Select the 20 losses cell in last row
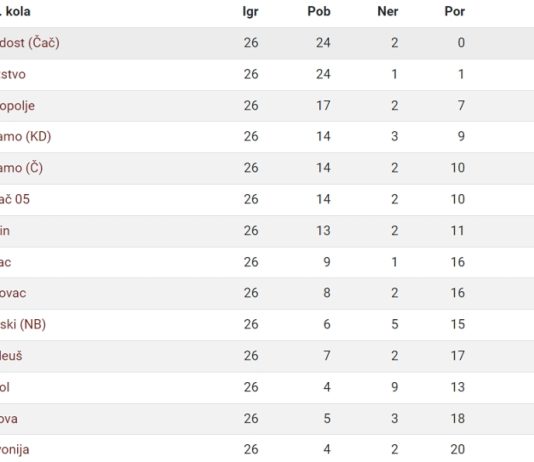534x462 pixels. pos(458,449)
